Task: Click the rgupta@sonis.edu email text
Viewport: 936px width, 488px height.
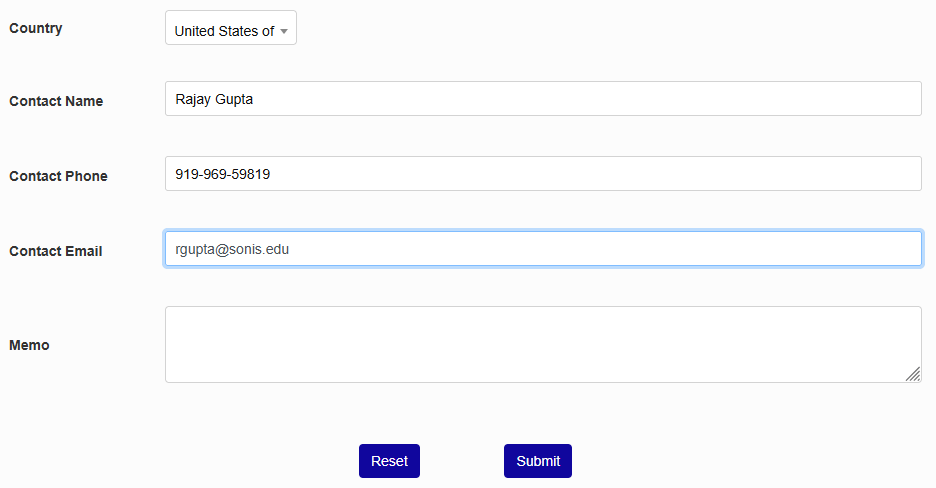Action: [232, 249]
